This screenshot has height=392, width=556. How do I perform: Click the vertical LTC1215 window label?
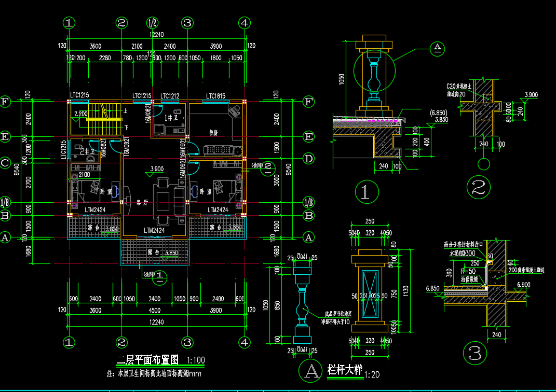pyautogui.click(x=63, y=149)
